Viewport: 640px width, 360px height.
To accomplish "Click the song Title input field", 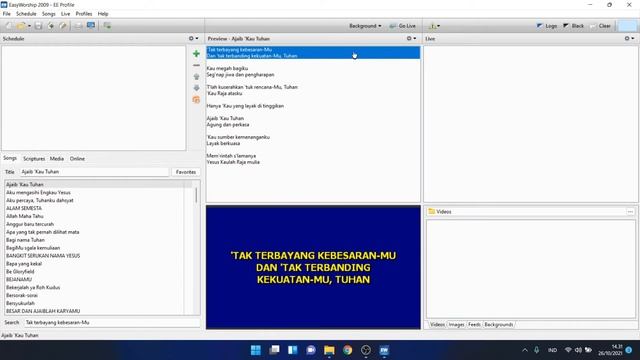I will (94, 172).
